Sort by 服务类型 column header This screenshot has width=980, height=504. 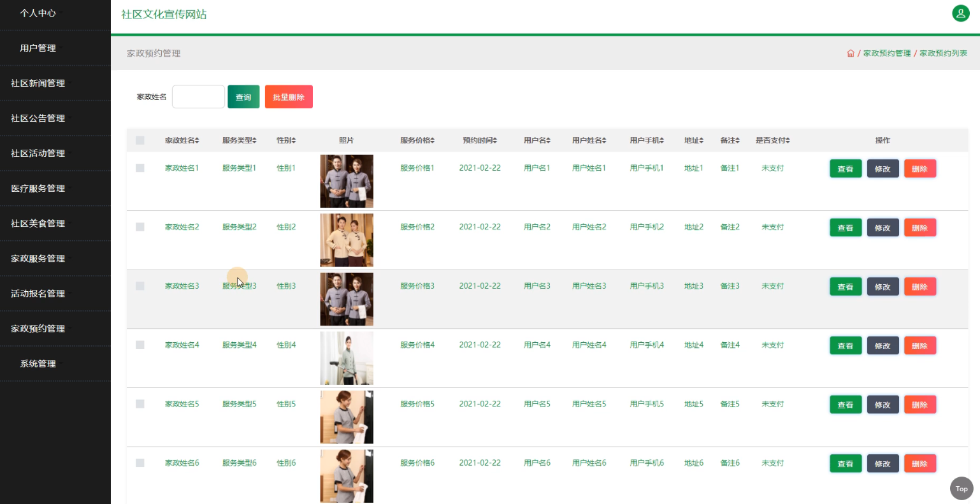[x=240, y=140]
